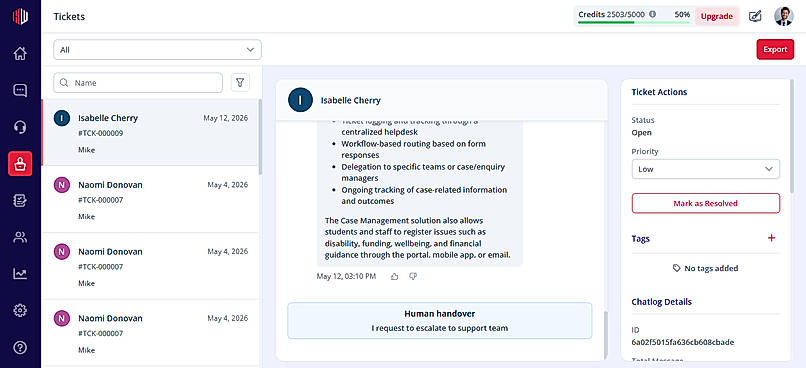Click the Export button
The width and height of the screenshot is (806, 368).
(775, 49)
